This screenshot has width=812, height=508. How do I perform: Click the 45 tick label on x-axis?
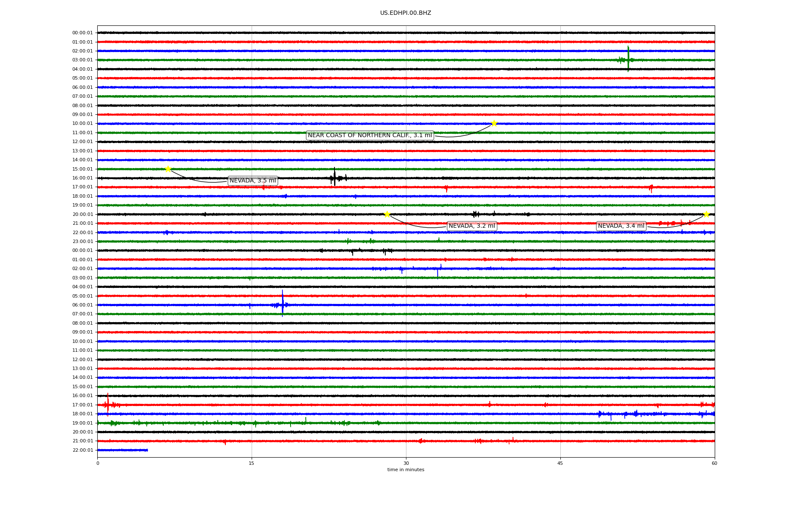tap(560, 463)
